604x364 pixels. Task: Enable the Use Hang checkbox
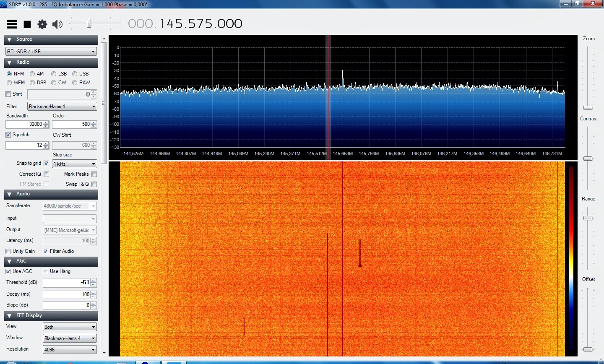[45, 271]
